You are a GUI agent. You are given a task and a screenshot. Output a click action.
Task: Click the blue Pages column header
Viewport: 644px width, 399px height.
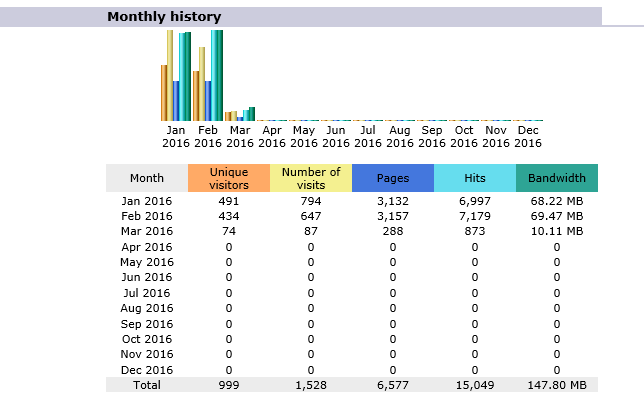pos(393,178)
